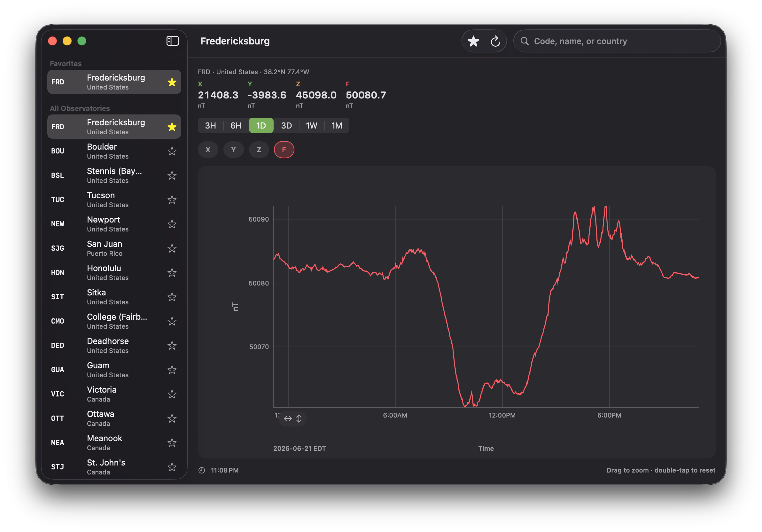Select the Meanook observatory row

[x=114, y=443]
